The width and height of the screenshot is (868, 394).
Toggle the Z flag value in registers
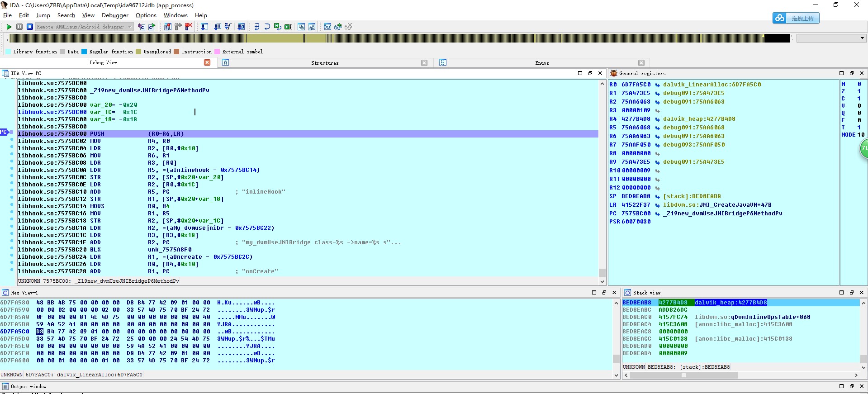pos(859,91)
